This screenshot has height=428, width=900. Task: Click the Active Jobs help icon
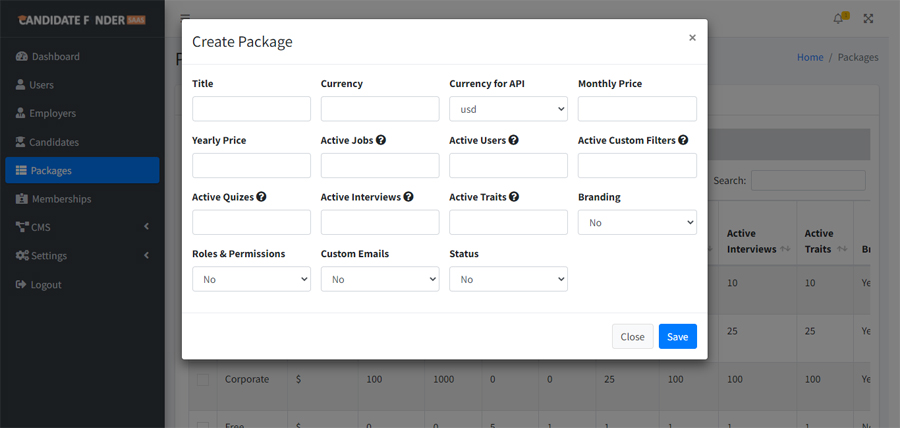coord(381,141)
